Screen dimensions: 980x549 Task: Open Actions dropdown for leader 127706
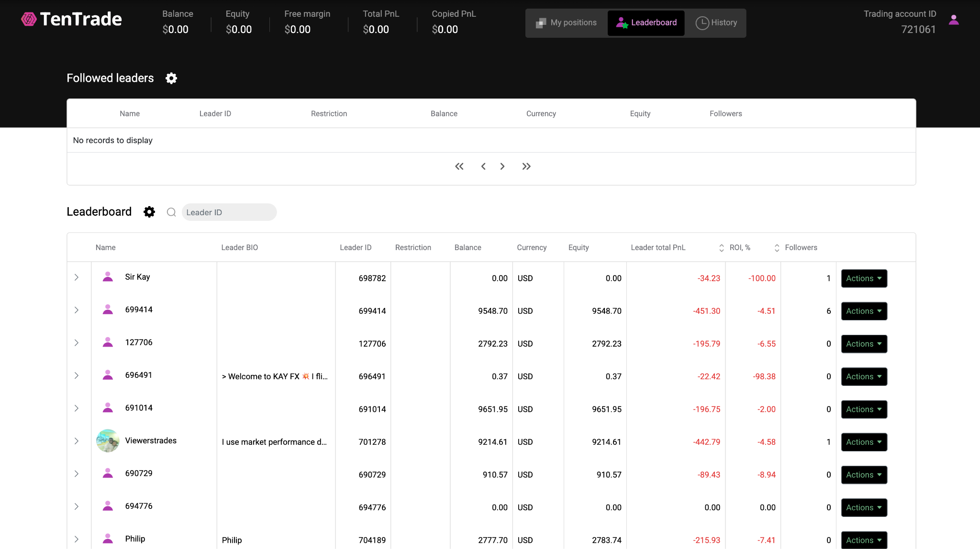coord(864,344)
